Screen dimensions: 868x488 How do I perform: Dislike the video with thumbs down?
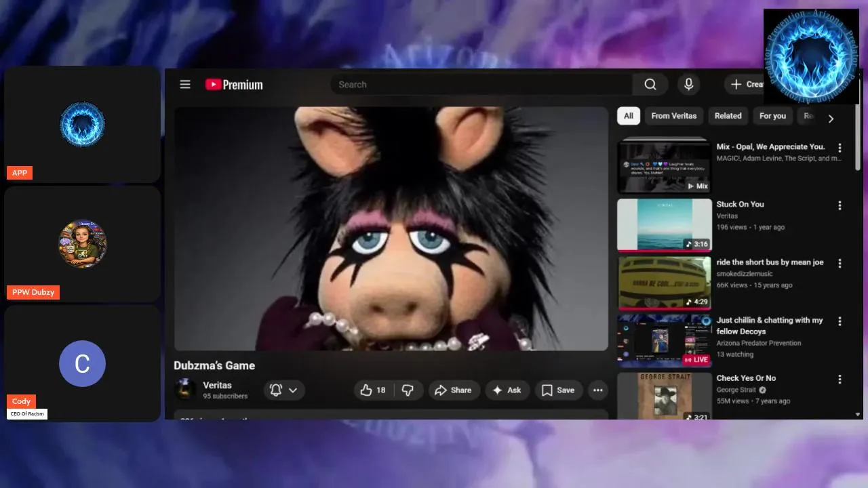408,390
